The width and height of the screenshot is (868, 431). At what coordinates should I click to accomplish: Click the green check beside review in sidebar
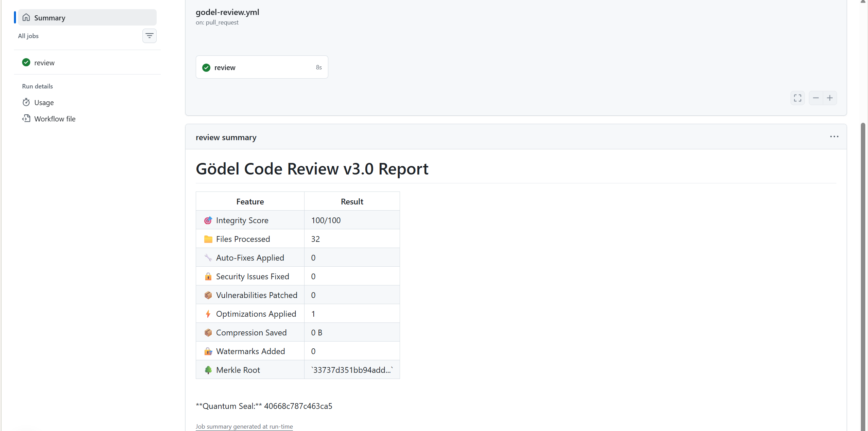[x=26, y=62]
